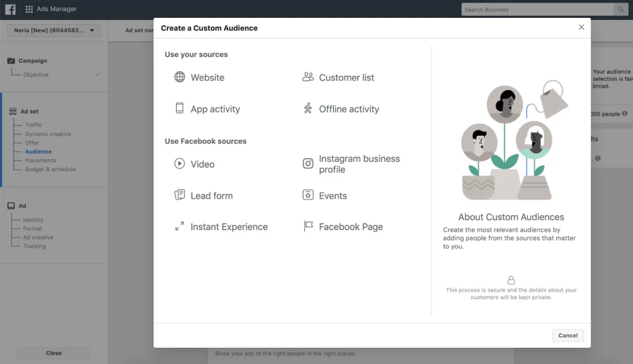Click the Facebook logo icon
633x364 pixels.
click(x=10, y=9)
